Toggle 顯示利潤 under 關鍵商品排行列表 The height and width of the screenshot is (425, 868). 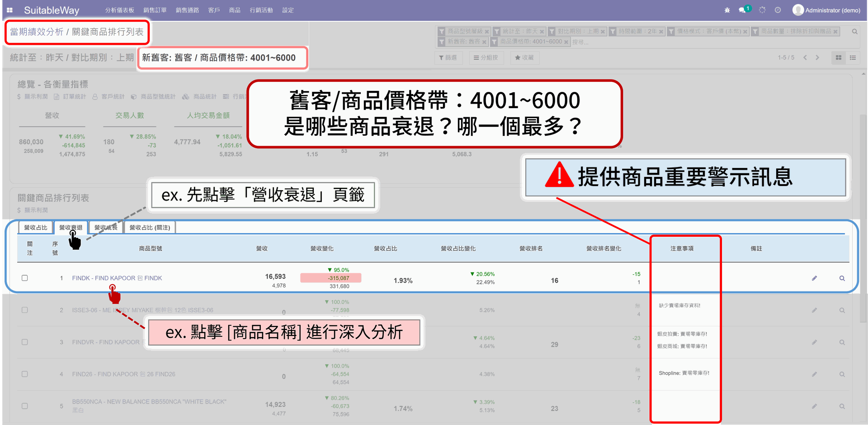32,210
